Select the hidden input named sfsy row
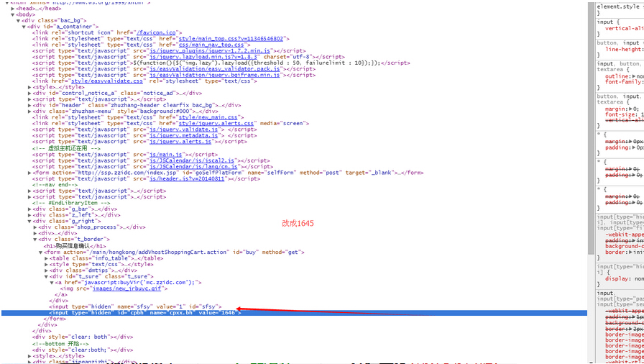 pos(135,307)
